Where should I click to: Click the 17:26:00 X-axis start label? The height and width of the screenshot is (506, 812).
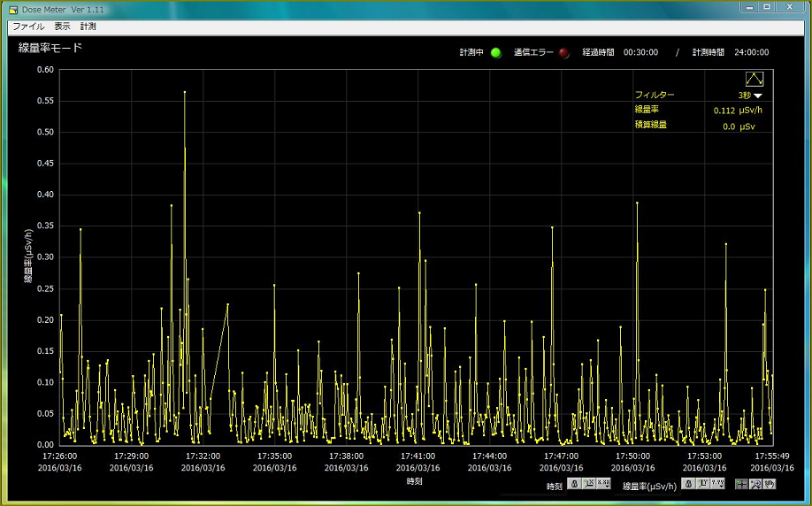[x=60, y=456]
